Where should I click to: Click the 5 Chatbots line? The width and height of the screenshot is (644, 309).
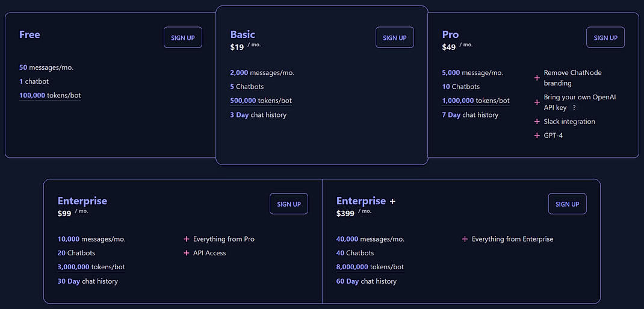[x=247, y=87]
